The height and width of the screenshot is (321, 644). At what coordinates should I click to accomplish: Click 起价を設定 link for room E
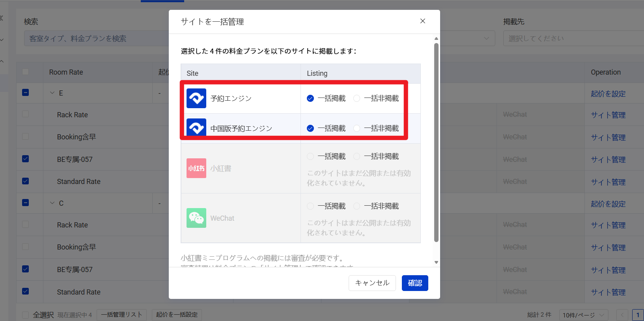click(608, 94)
